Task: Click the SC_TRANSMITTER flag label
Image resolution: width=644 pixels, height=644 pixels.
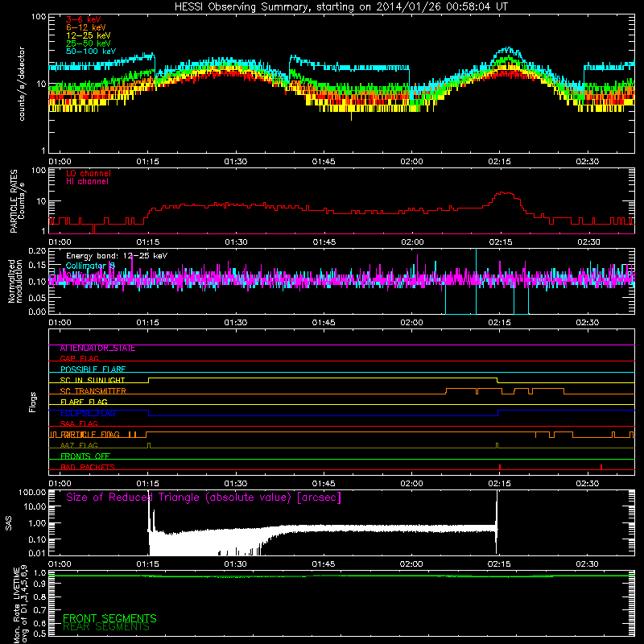Action: [93, 391]
